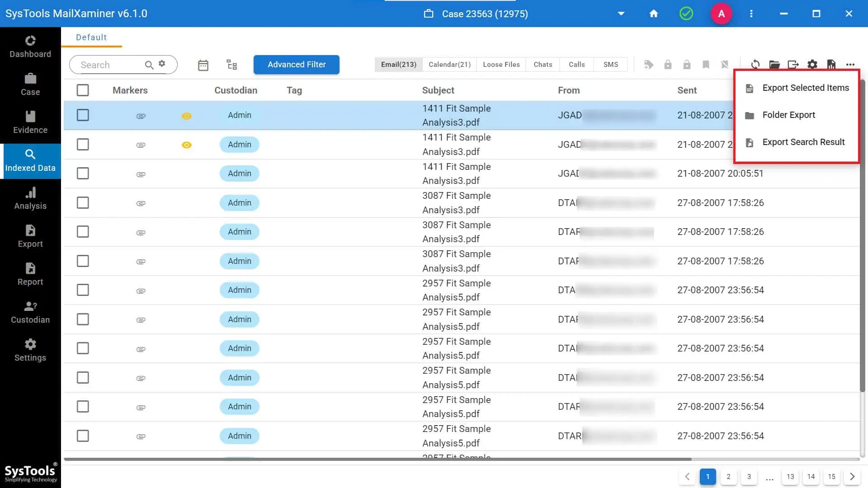Click the export arrow toolbar icon
Viewport: 868px width, 488px height.
(x=793, y=65)
